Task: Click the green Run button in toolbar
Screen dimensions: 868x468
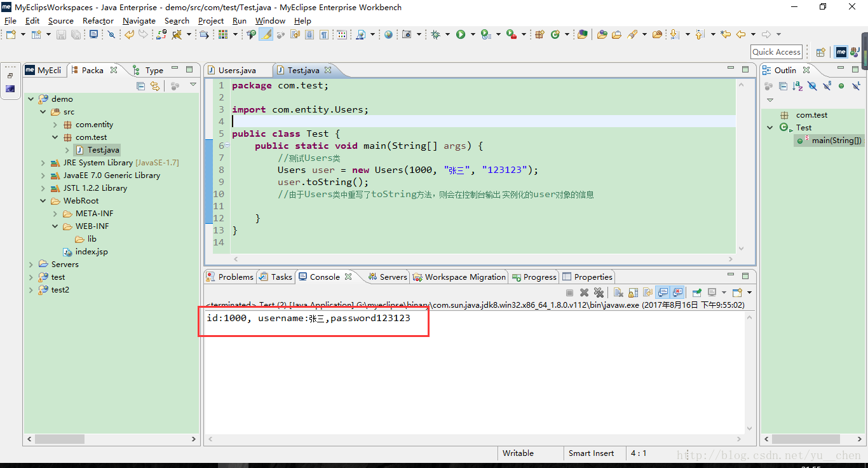Action: click(x=461, y=34)
